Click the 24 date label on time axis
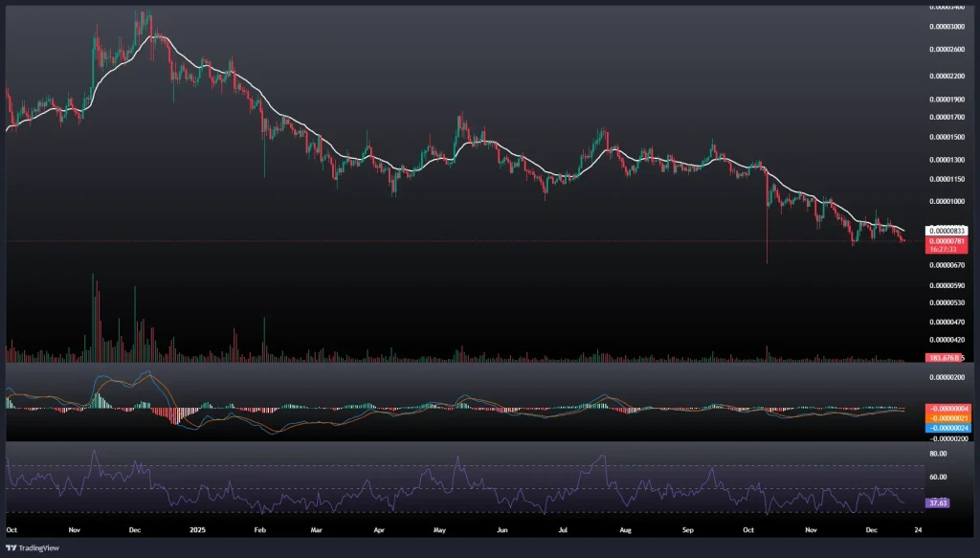Viewport: 980px width, 558px height. tap(918, 527)
